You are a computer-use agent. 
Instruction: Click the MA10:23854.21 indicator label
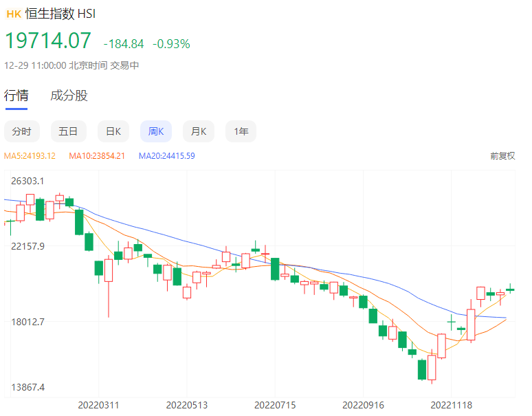[x=97, y=156]
